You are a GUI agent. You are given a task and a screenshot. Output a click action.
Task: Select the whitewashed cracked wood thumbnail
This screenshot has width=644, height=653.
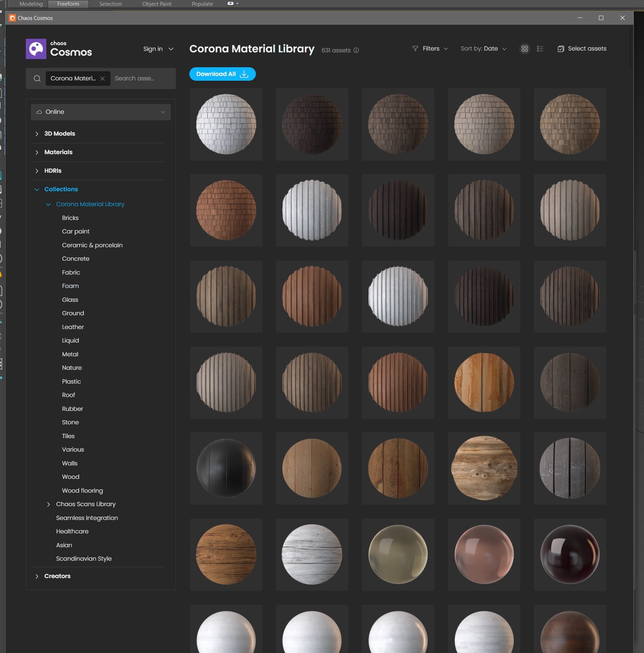(312, 554)
